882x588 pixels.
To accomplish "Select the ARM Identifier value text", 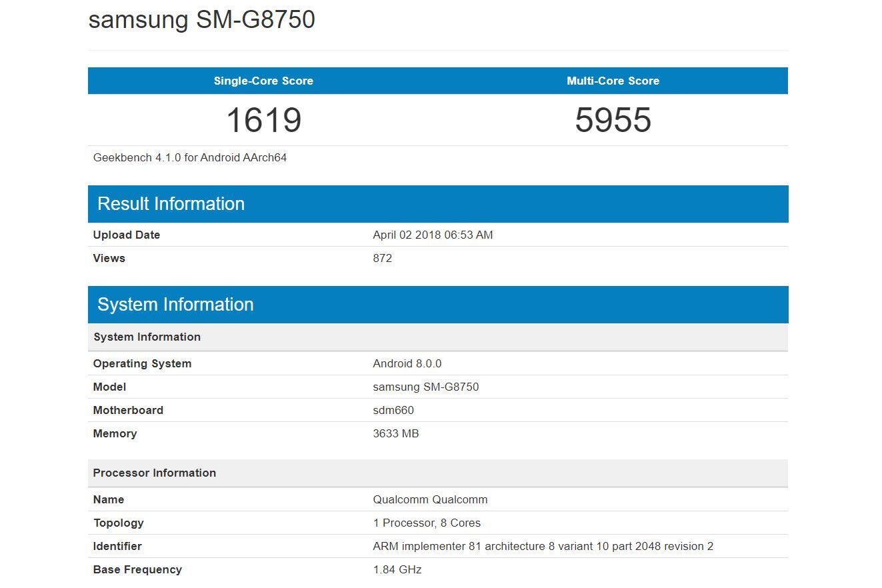I will [x=542, y=546].
